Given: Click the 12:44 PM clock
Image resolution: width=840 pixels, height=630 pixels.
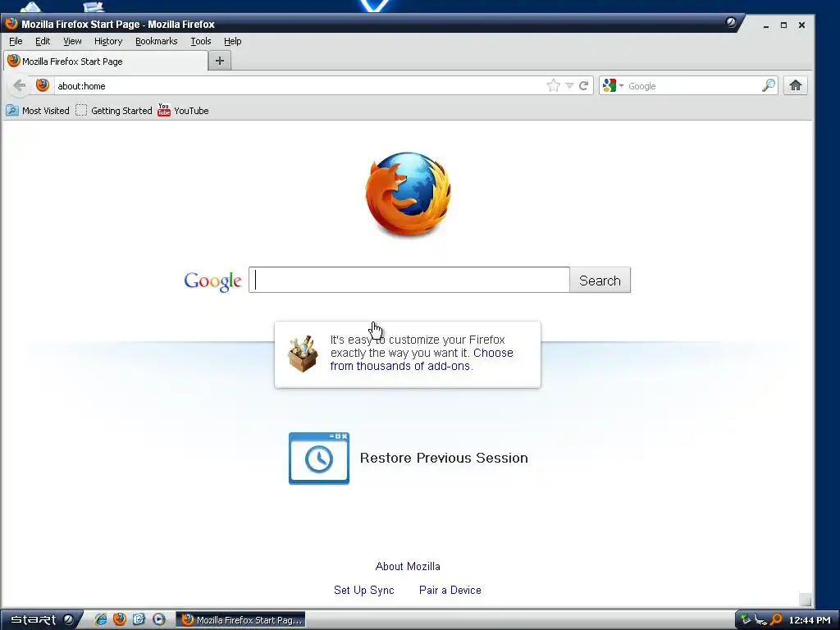Looking at the screenshot, I should [810, 620].
